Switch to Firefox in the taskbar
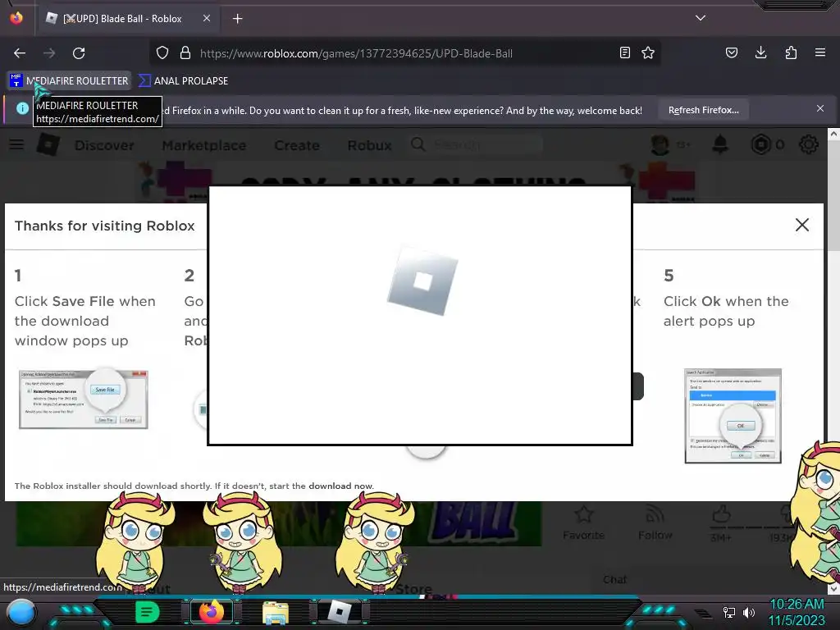 tap(211, 612)
